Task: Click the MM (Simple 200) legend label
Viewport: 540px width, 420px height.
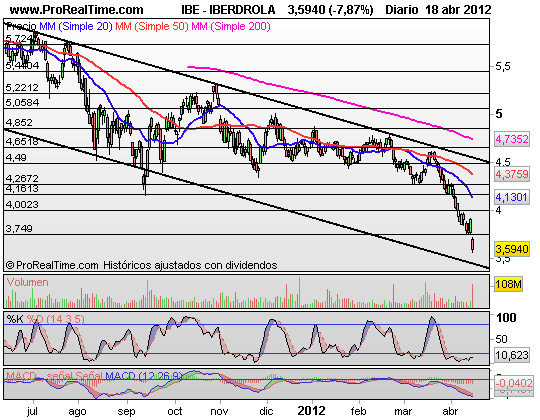Action: (231, 26)
